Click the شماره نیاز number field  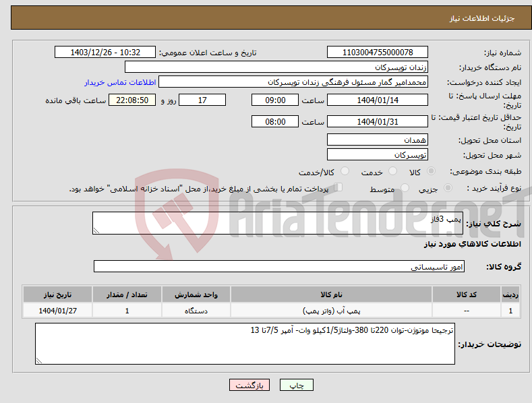pos(378,53)
